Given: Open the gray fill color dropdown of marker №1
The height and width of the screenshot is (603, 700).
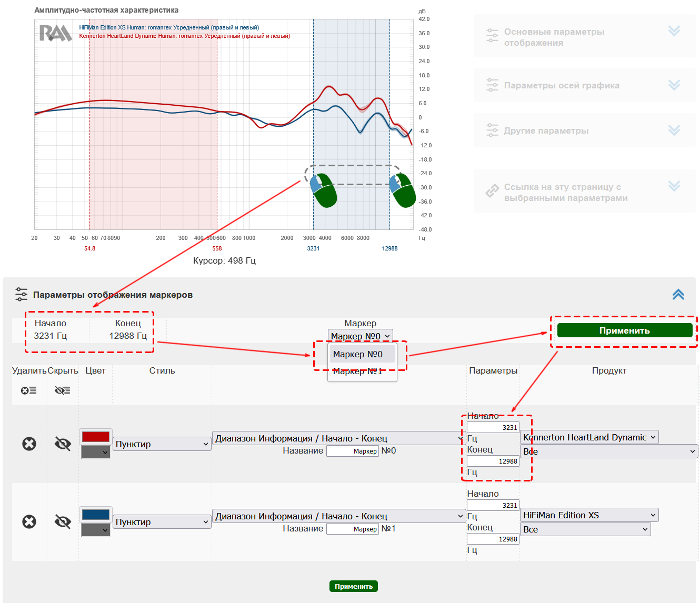Looking at the screenshot, I should pyautogui.click(x=96, y=530).
